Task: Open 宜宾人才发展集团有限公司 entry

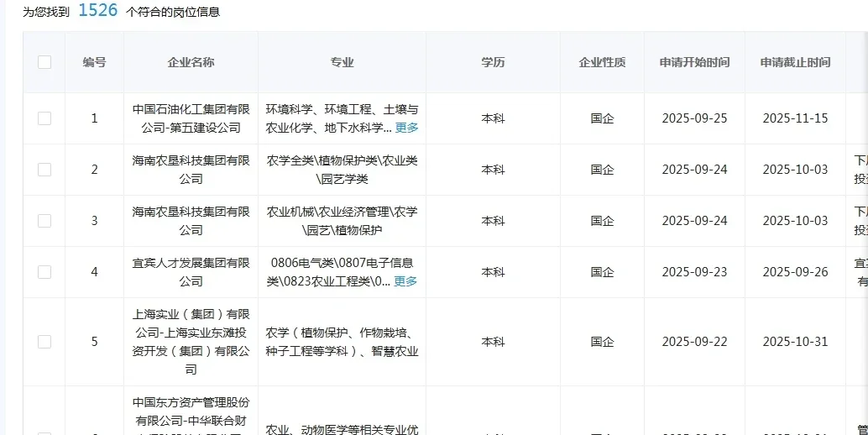Action: [191, 272]
